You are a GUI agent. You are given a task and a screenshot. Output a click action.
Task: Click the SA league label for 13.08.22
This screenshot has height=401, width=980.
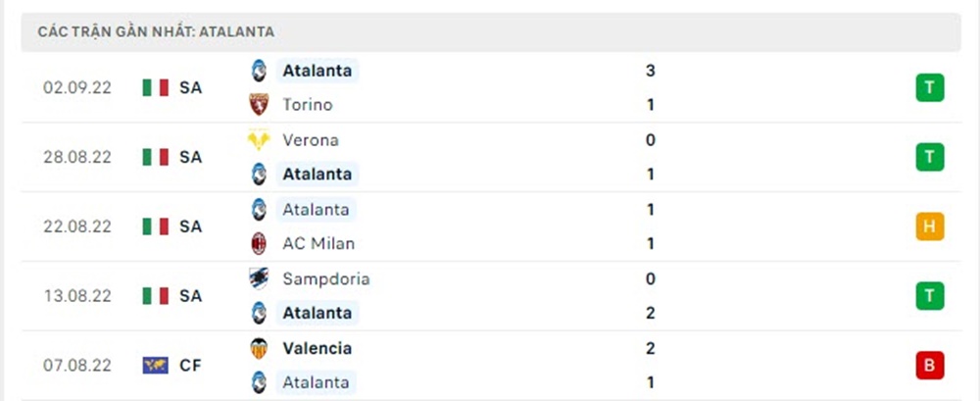(190, 296)
